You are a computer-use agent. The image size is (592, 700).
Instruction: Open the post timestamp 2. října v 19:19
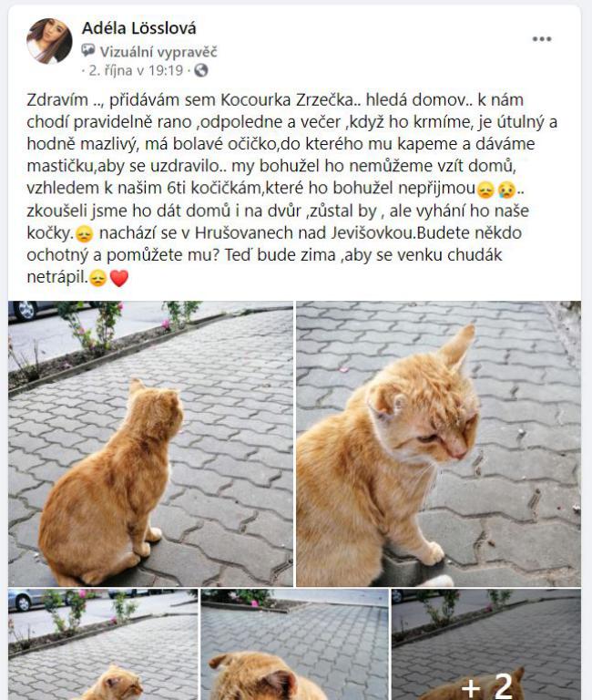point(136,70)
